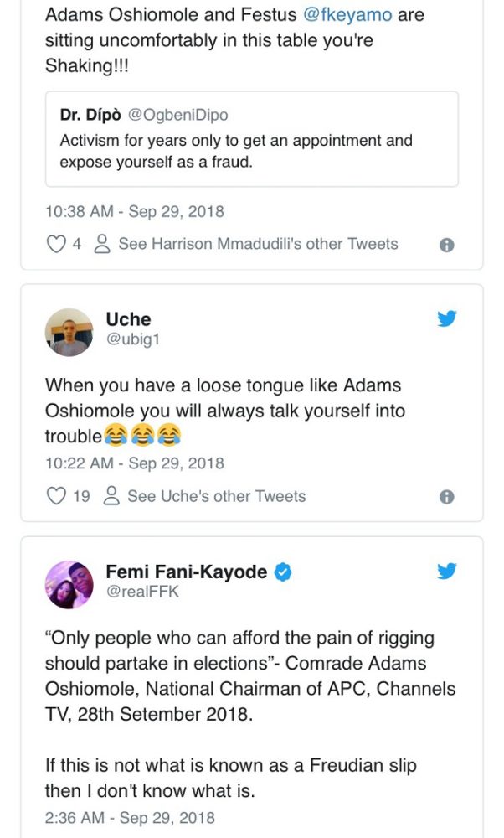Click person icon beside Harrison's other Tweets
This screenshot has height=838, width=504.
tap(103, 244)
